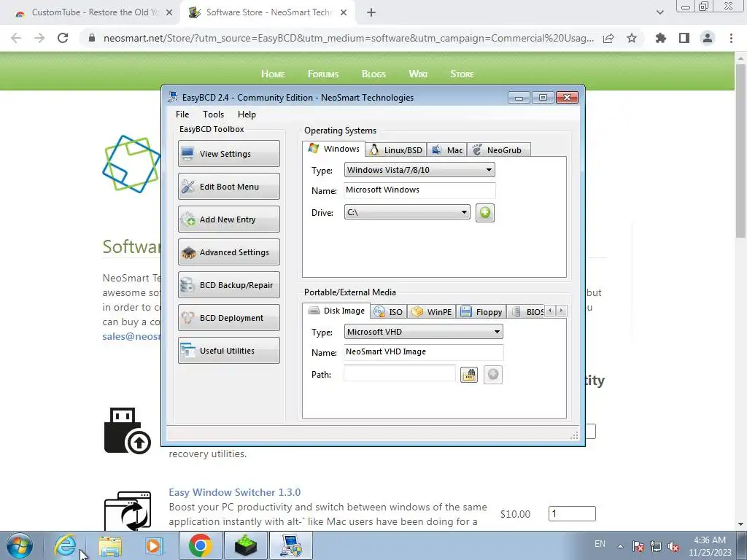Viewport: 747px width, 560px height.
Task: Open the File menu in EasyBCD
Action: [182, 114]
